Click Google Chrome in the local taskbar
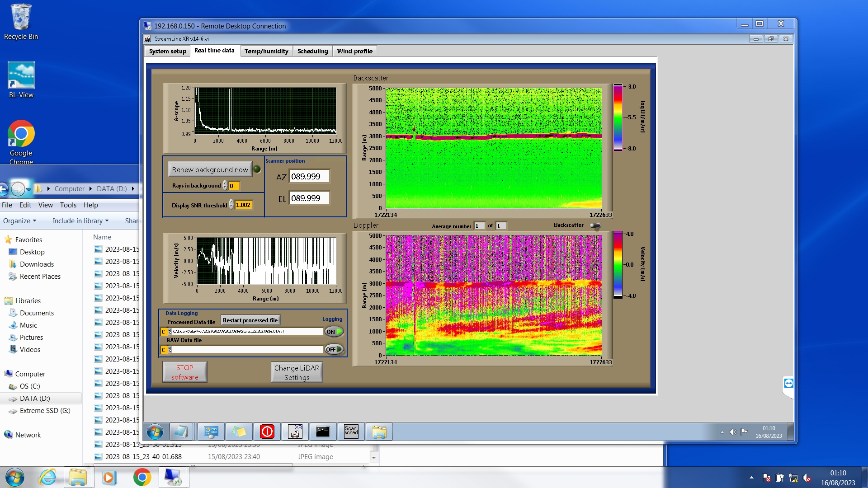868x488 pixels. click(142, 477)
